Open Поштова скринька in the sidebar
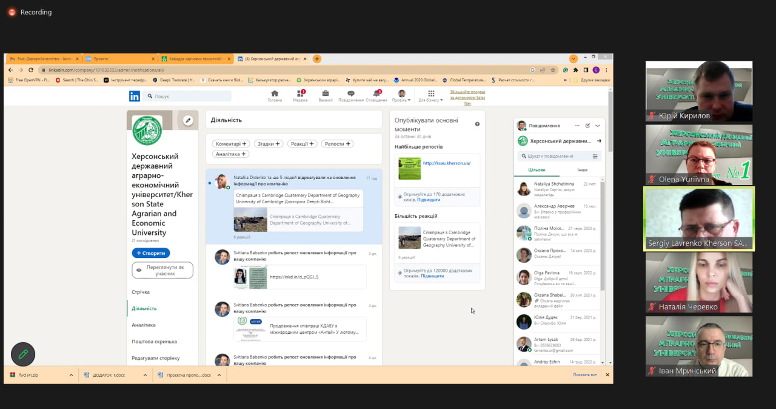The image size is (776, 410). click(154, 342)
